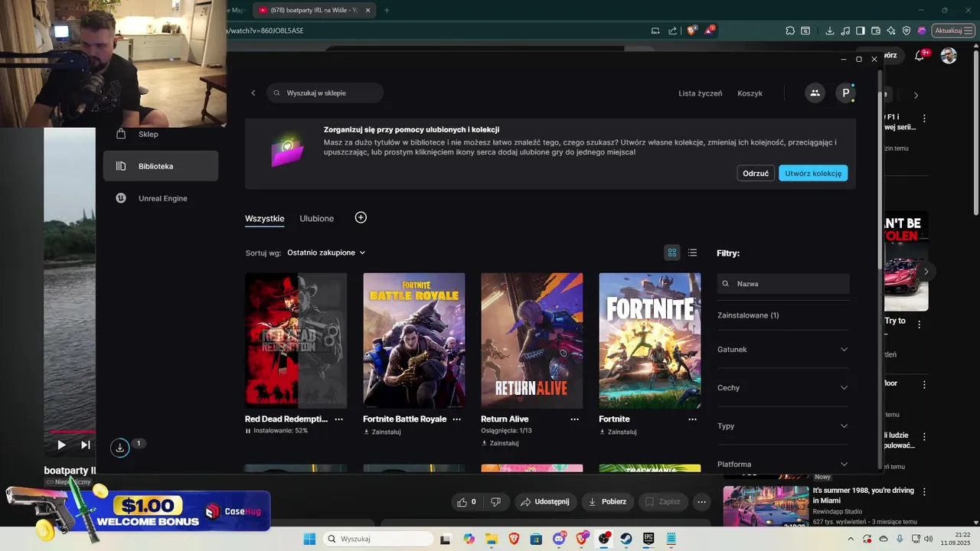Viewport: 980px width, 551px height.
Task: Filter by Zainstalowane (1)
Action: 748,315
